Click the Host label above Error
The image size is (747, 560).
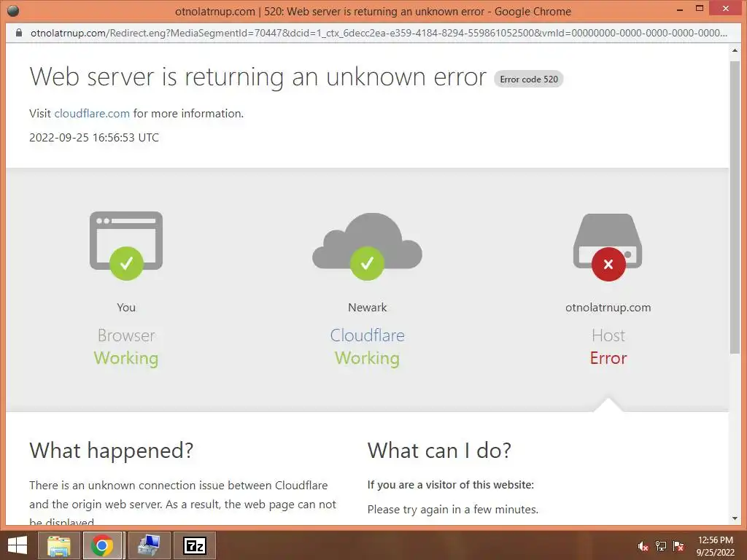[608, 335]
